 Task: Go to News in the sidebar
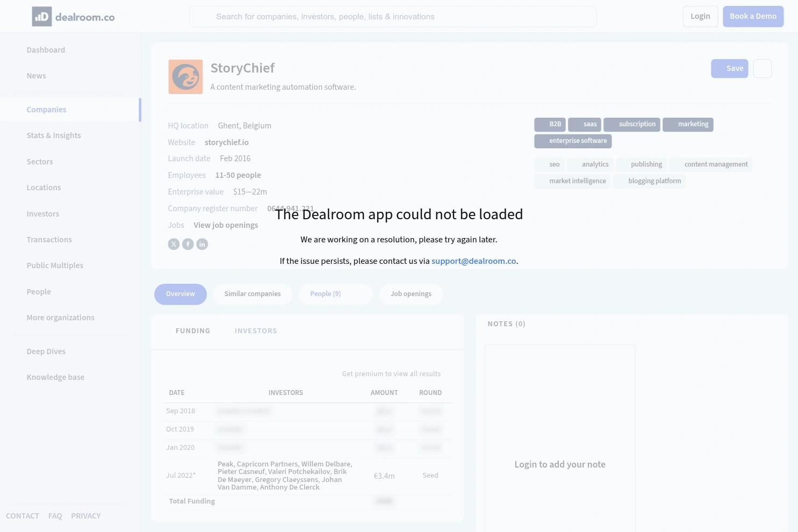[x=37, y=76]
